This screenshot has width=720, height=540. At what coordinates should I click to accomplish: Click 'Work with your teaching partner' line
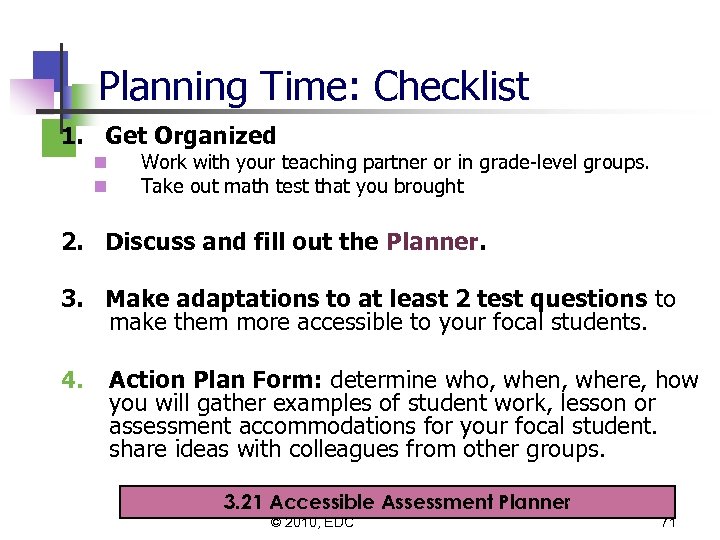394,162
